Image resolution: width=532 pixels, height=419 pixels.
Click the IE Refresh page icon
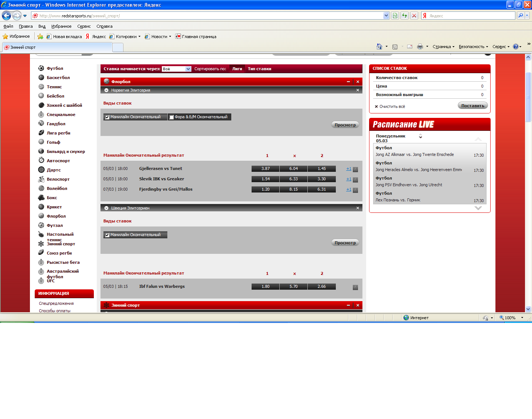pyautogui.click(x=405, y=16)
